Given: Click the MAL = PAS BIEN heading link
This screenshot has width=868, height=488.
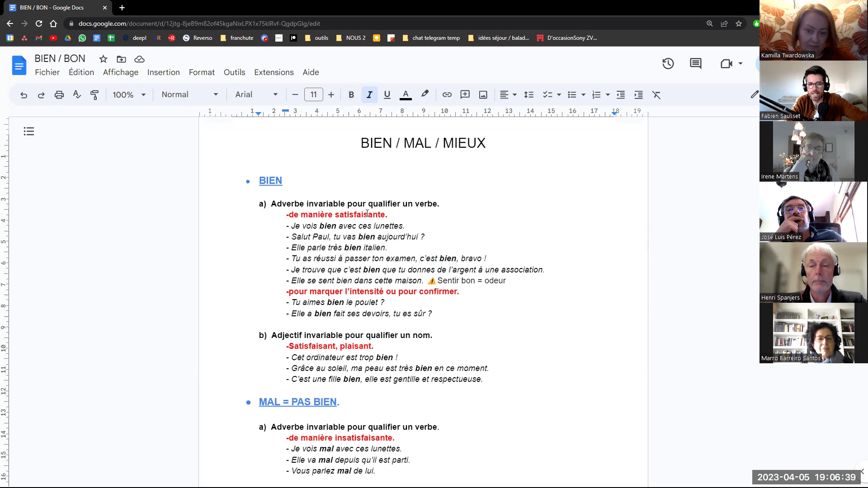Looking at the screenshot, I should tap(299, 402).
